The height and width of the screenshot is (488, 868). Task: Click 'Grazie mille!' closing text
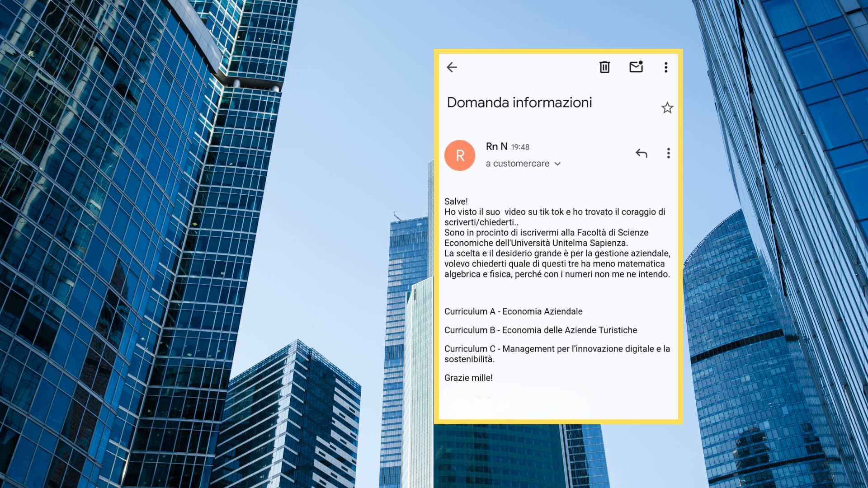tap(468, 378)
